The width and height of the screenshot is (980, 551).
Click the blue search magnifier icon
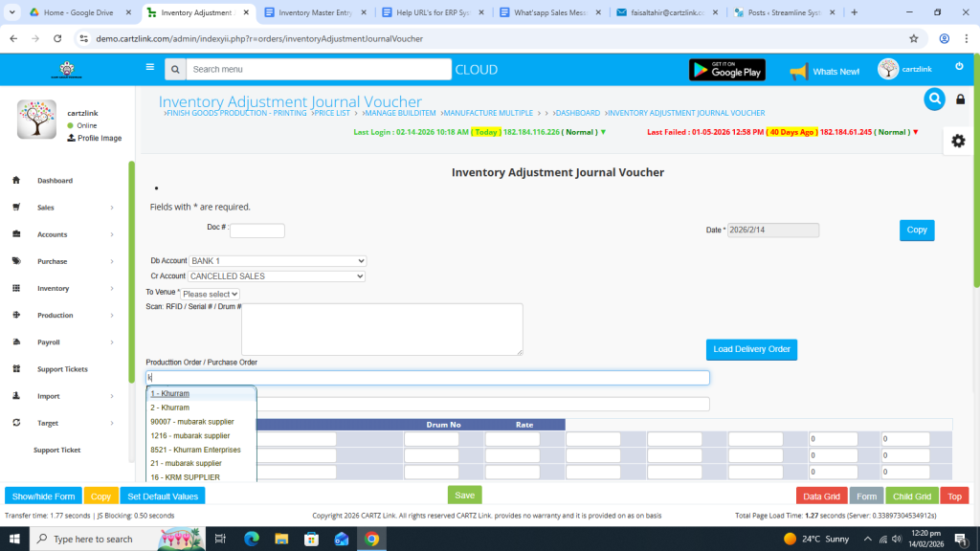[x=934, y=99]
